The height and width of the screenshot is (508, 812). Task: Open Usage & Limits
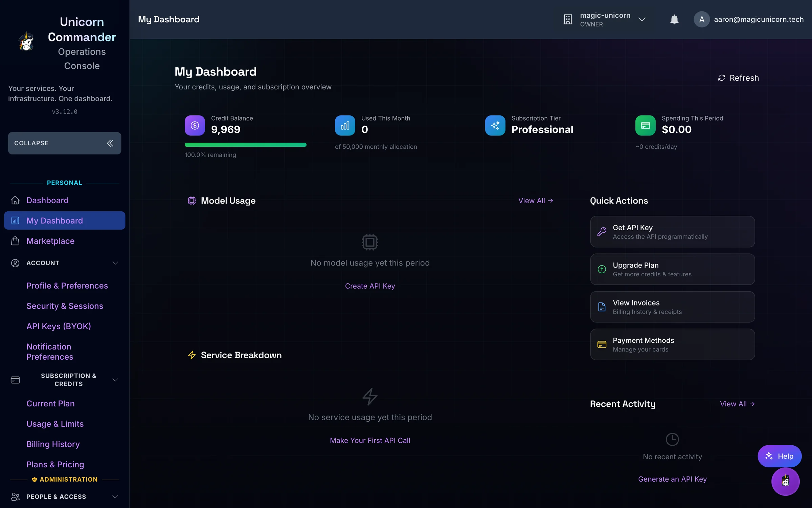coord(55,424)
